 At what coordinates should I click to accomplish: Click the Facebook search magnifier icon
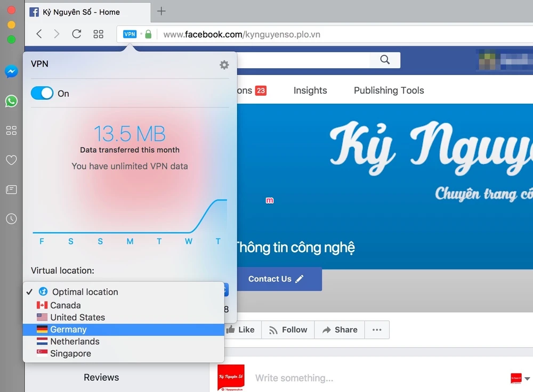[x=385, y=60]
